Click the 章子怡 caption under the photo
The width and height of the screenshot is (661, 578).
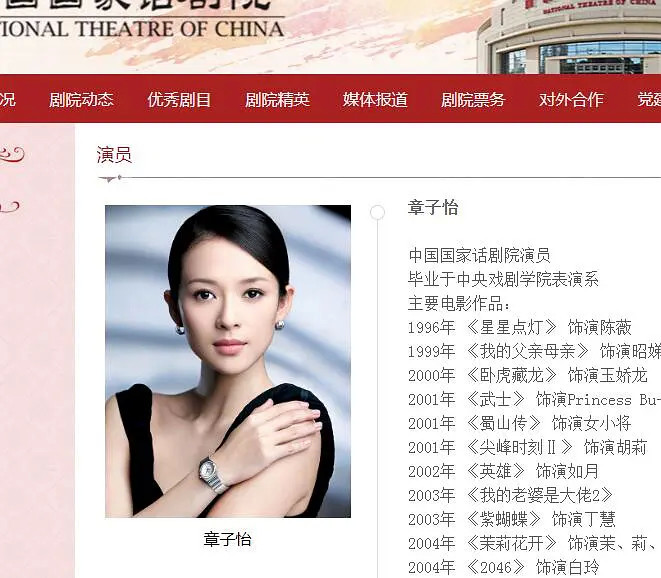point(227,539)
